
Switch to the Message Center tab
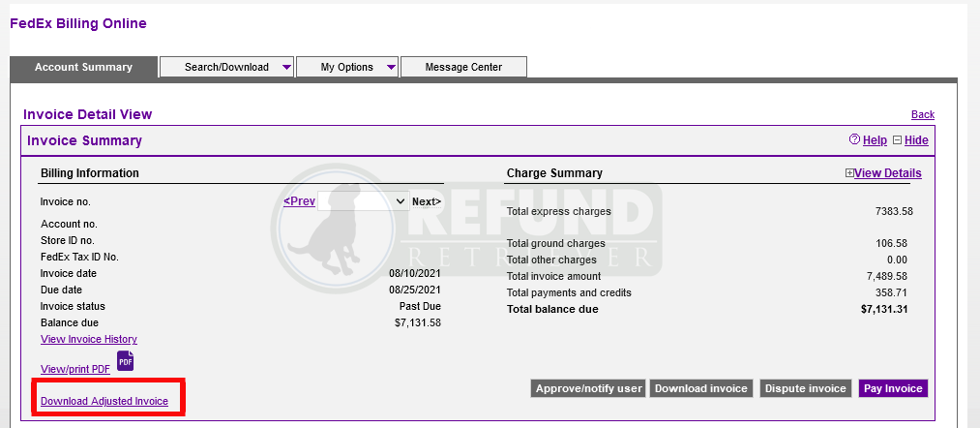pyautogui.click(x=463, y=67)
